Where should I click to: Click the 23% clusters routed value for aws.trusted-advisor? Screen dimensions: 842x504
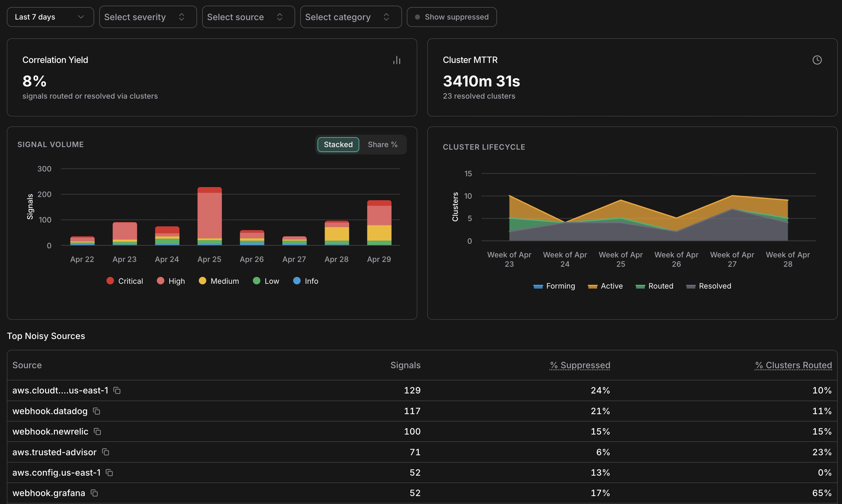pos(822,452)
